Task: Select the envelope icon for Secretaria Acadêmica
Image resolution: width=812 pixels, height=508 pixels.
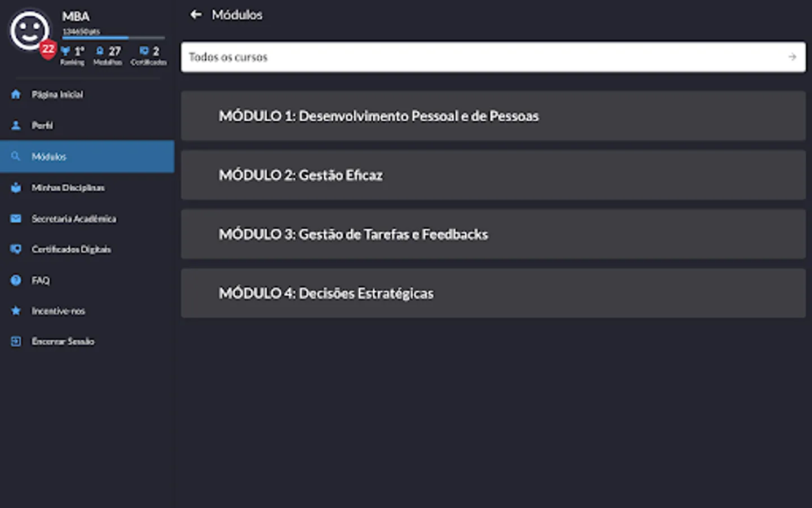Action: point(16,218)
